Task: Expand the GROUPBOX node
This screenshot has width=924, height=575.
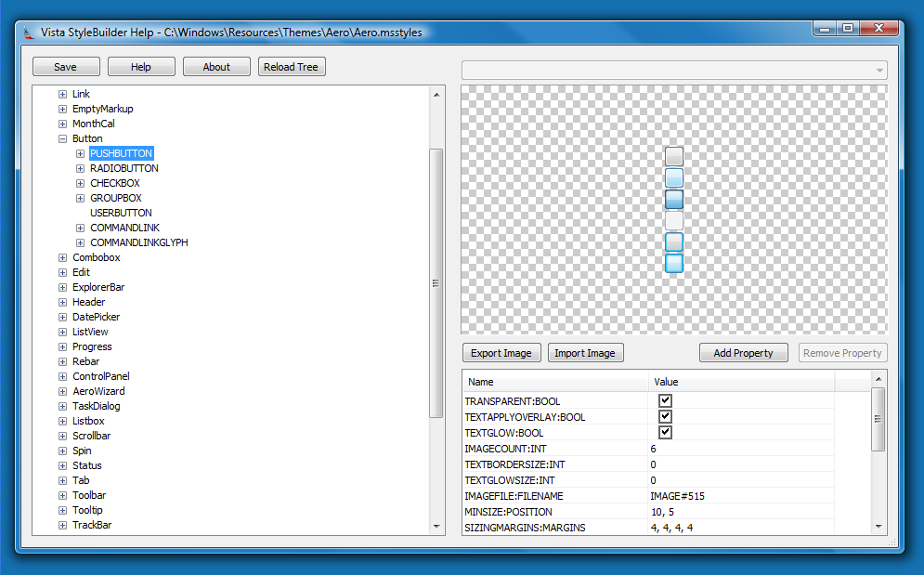Action: 80,198
